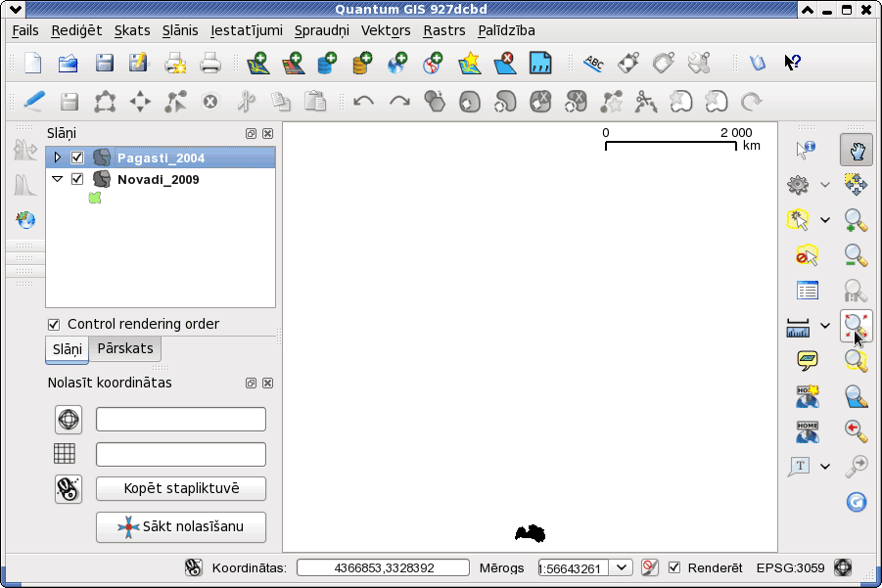Screen dimensions: 882x588
Task: Open the Slānis menu
Action: [180, 30]
